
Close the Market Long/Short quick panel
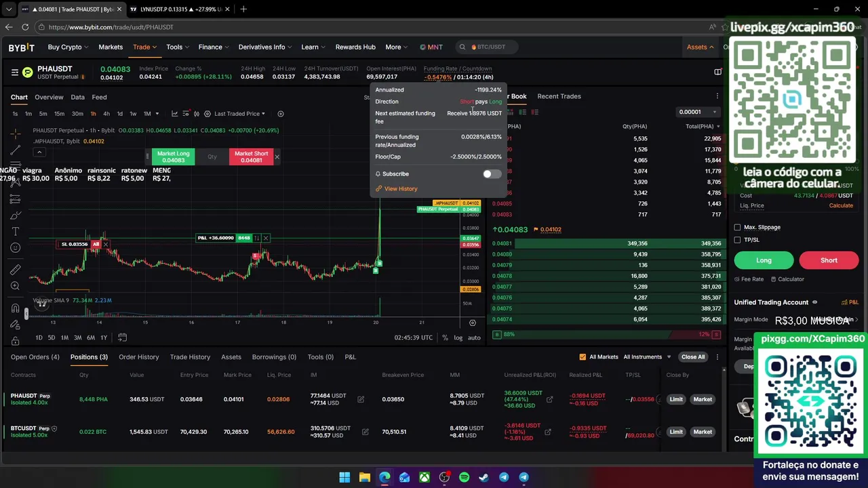[x=277, y=157]
